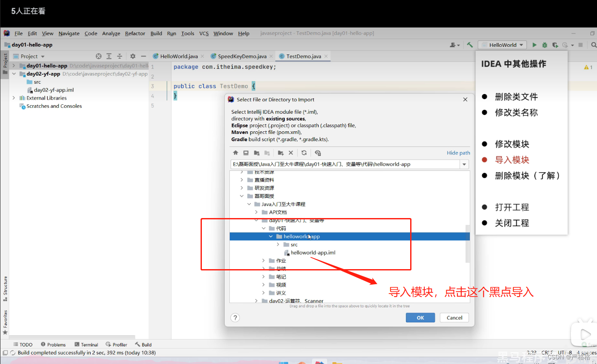This screenshot has width=597, height=364.
Task: Expand the 作业 folder in the import dialog
Action: (263, 261)
